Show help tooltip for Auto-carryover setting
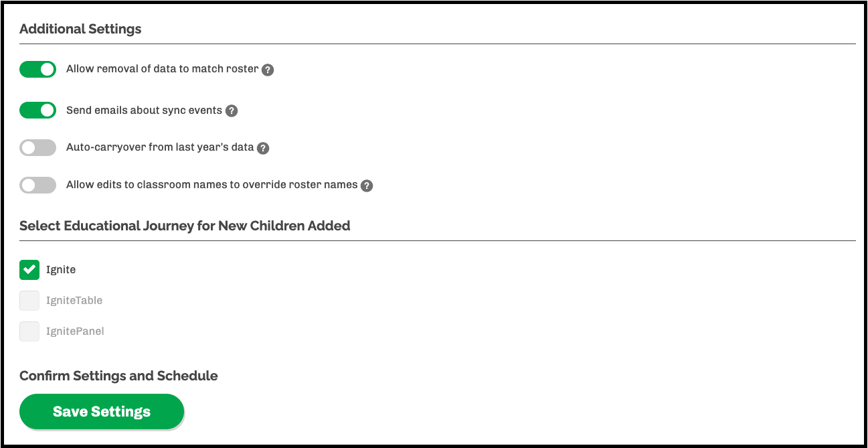This screenshot has width=868, height=448. coord(263,148)
